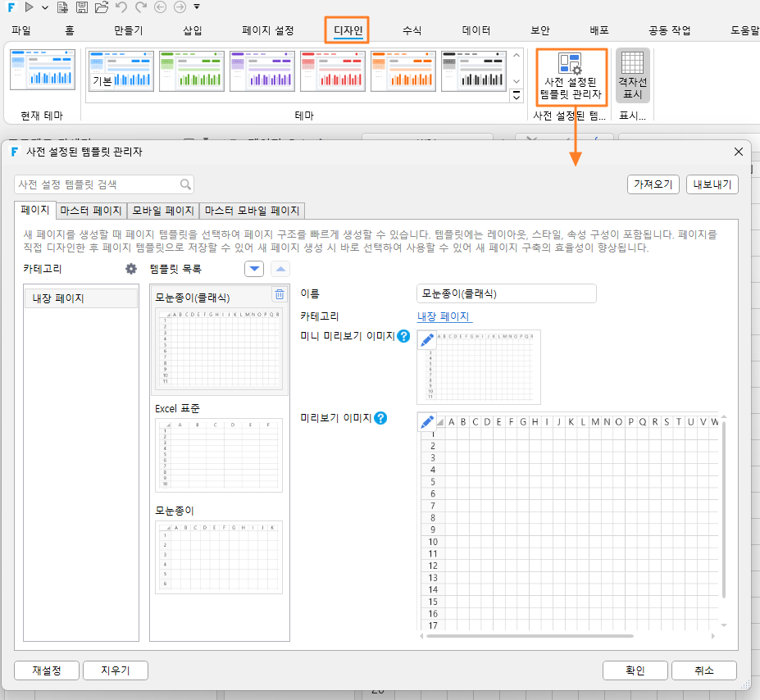This screenshot has width=760, height=700.
Task: Expand the theme gallery dropdown
Action: (x=517, y=97)
